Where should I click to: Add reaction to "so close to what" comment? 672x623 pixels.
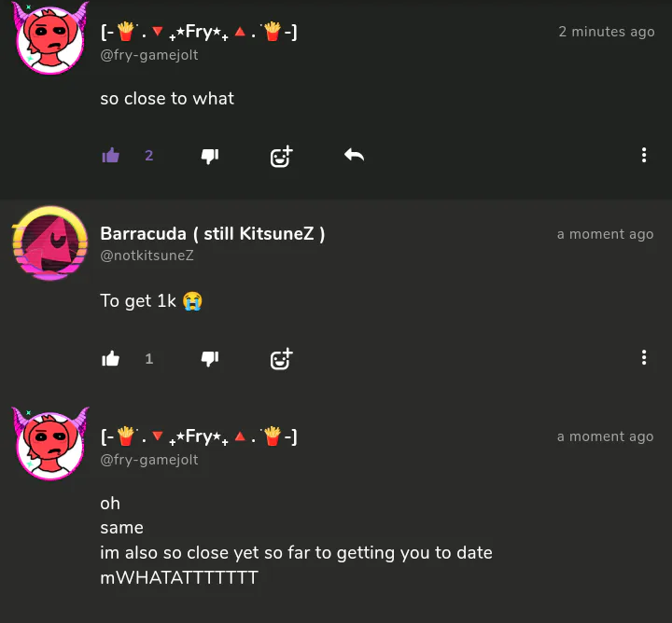point(281,157)
